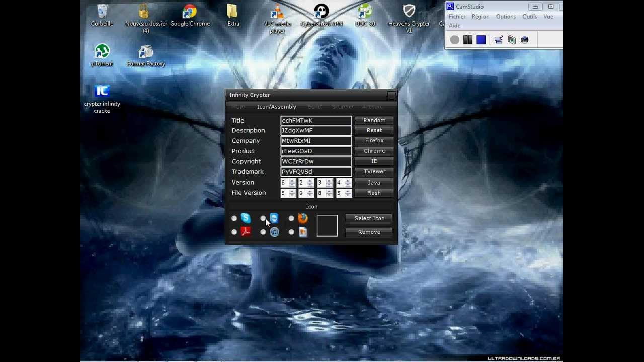
Task: Open the Fichier menu in CamStudio
Action: (457, 17)
